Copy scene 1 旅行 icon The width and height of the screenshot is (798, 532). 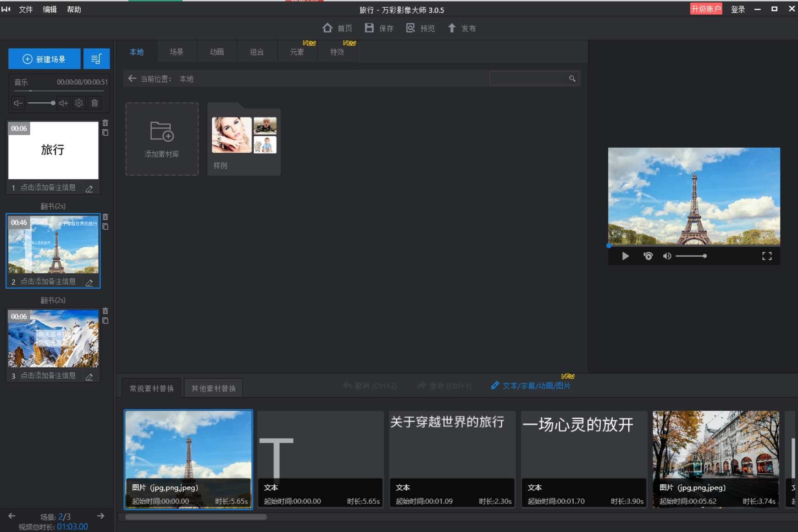coord(105,133)
